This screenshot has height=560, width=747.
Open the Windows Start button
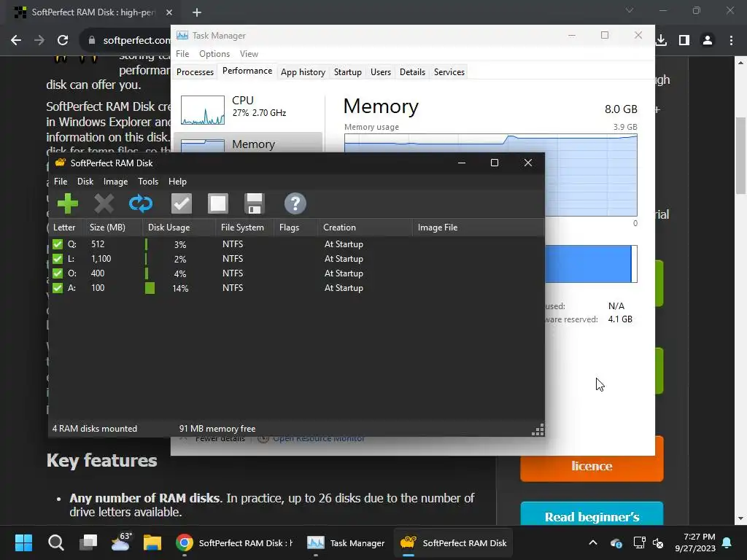23,542
